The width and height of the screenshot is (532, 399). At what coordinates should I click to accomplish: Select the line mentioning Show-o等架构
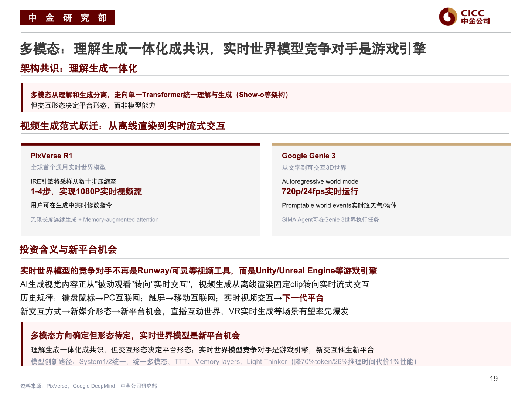click(160, 95)
